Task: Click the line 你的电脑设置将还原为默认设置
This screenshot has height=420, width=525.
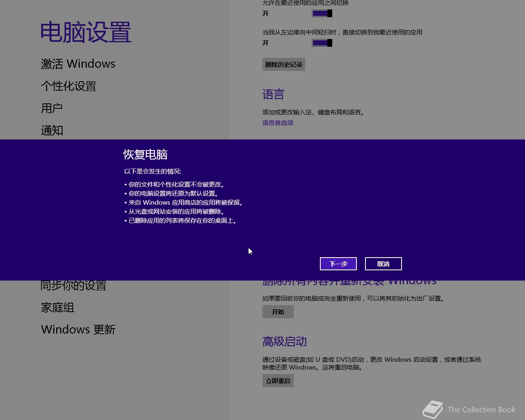Action: (x=171, y=194)
